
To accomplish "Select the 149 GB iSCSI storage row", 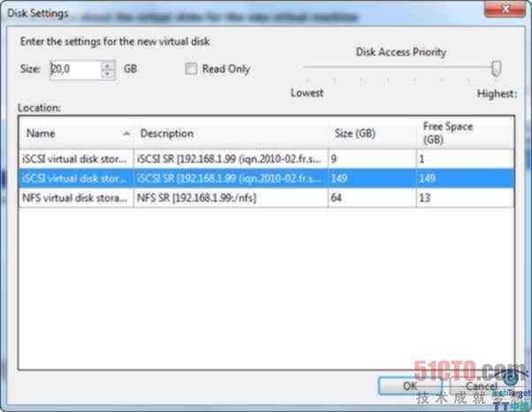I will click(x=76, y=179).
